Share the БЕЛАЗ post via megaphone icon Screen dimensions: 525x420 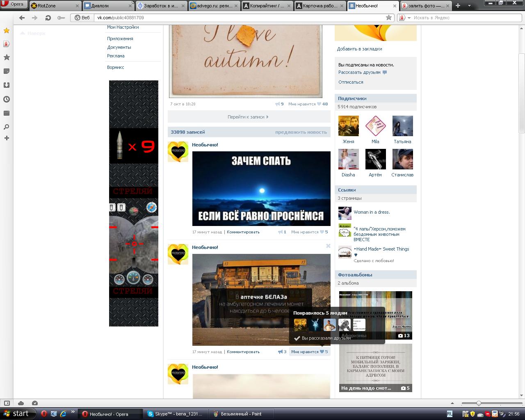281,352
